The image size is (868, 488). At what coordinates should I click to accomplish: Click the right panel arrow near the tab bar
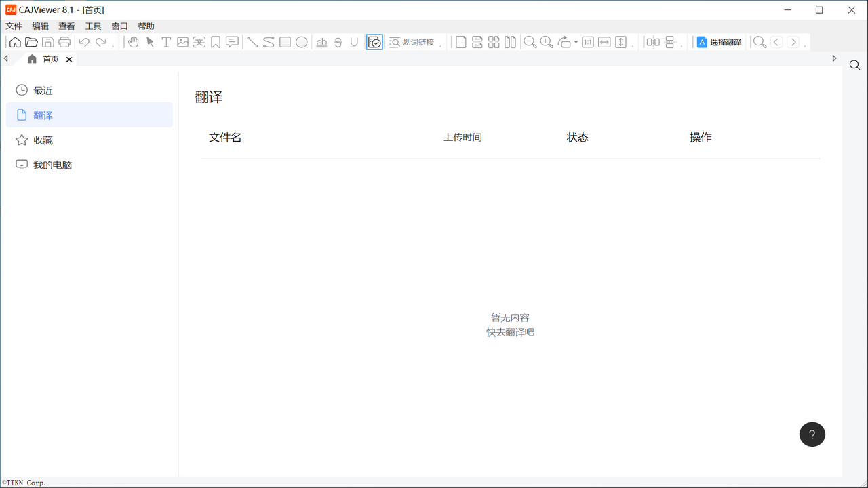[834, 58]
